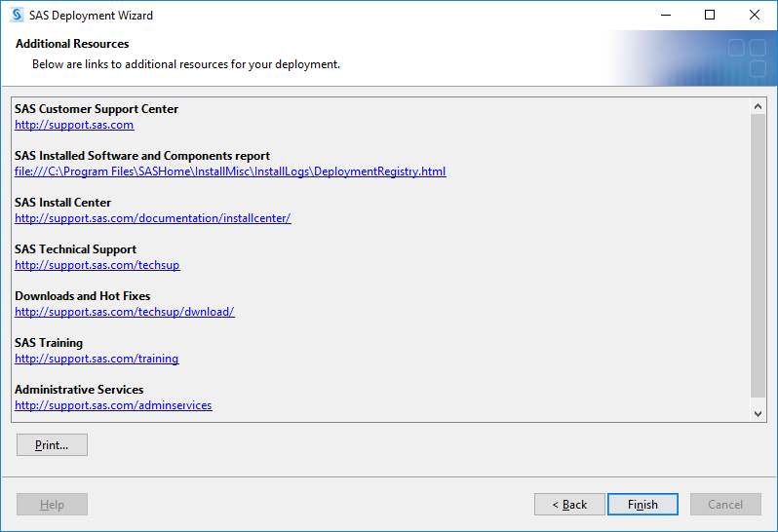
Task: Open the DeploymentRegistry.html file link
Action: pos(230,171)
